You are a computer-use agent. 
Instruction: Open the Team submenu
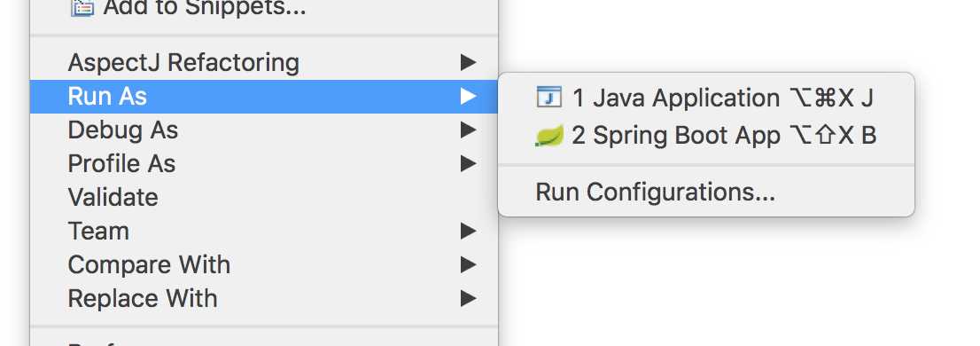pyautogui.click(x=264, y=232)
